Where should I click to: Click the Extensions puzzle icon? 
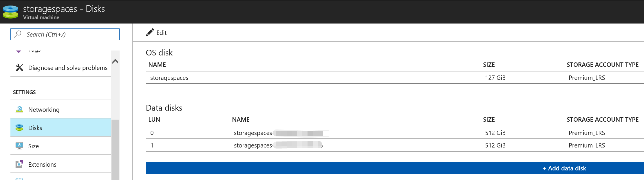[19, 164]
